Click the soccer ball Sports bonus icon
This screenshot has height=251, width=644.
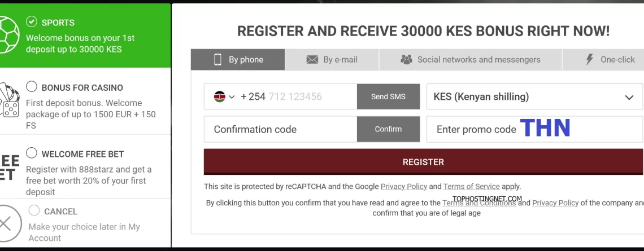point(8,34)
